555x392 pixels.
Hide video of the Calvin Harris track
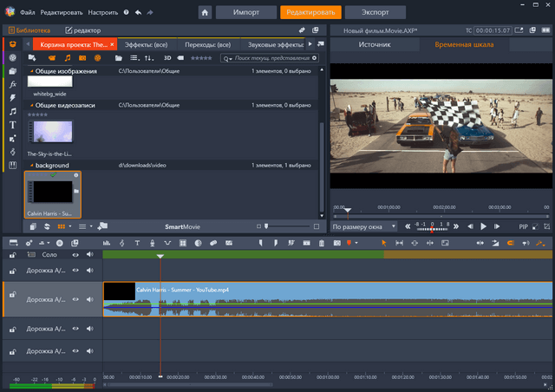pos(75,300)
